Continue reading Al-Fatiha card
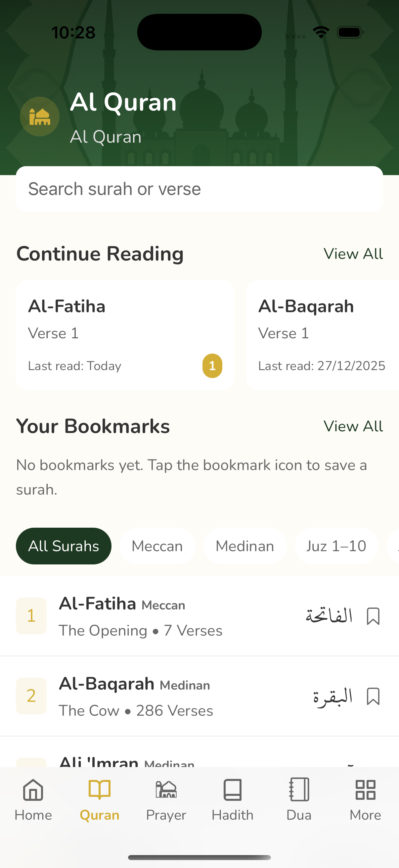 click(125, 335)
